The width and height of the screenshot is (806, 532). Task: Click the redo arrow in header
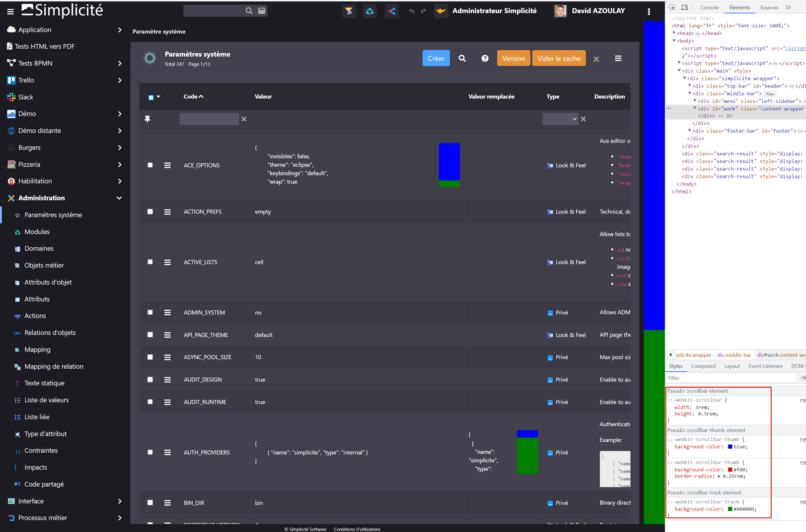click(423, 11)
